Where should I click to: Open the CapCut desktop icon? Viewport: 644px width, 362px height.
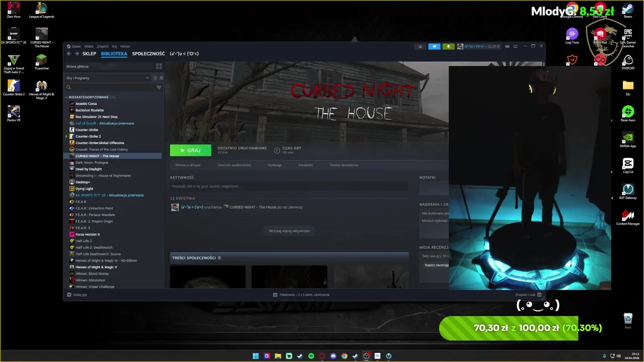(x=628, y=166)
